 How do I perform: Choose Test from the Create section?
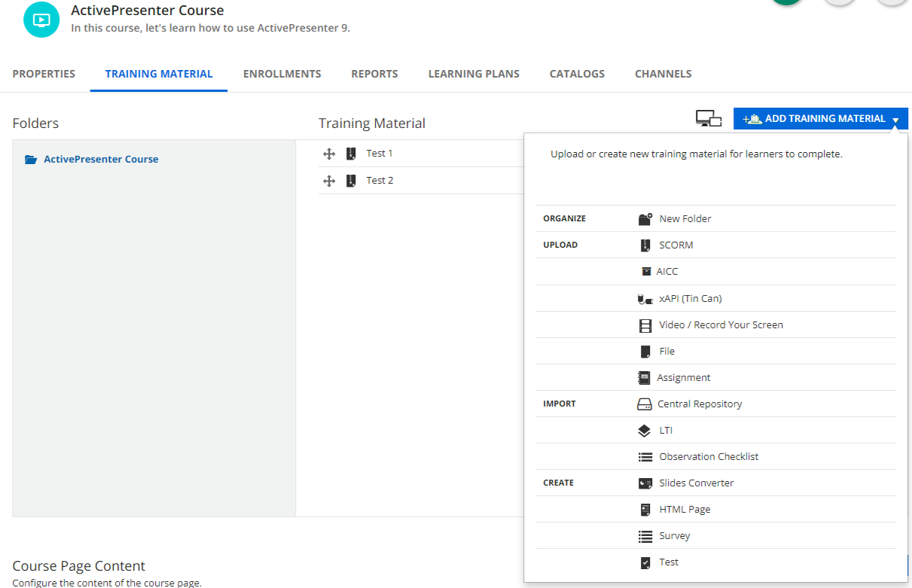669,562
